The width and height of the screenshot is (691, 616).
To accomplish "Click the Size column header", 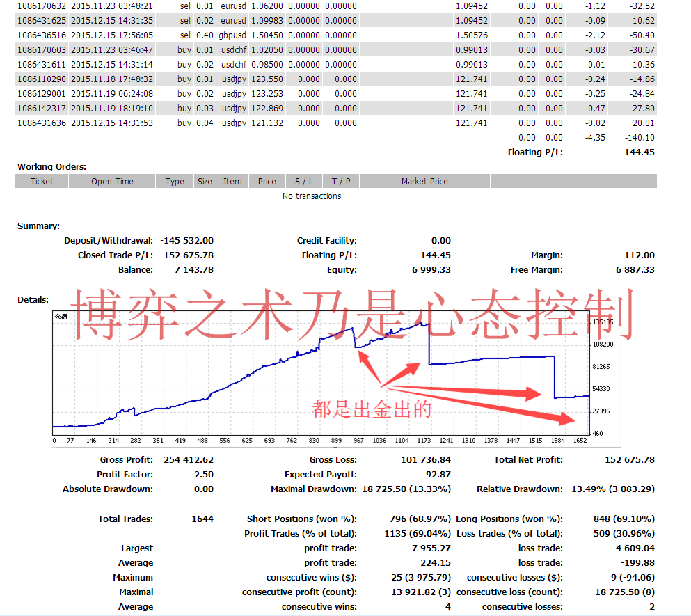I will tap(205, 182).
